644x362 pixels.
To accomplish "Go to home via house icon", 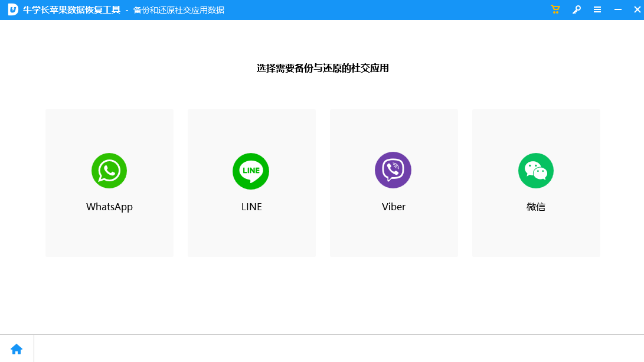I will coord(17,349).
